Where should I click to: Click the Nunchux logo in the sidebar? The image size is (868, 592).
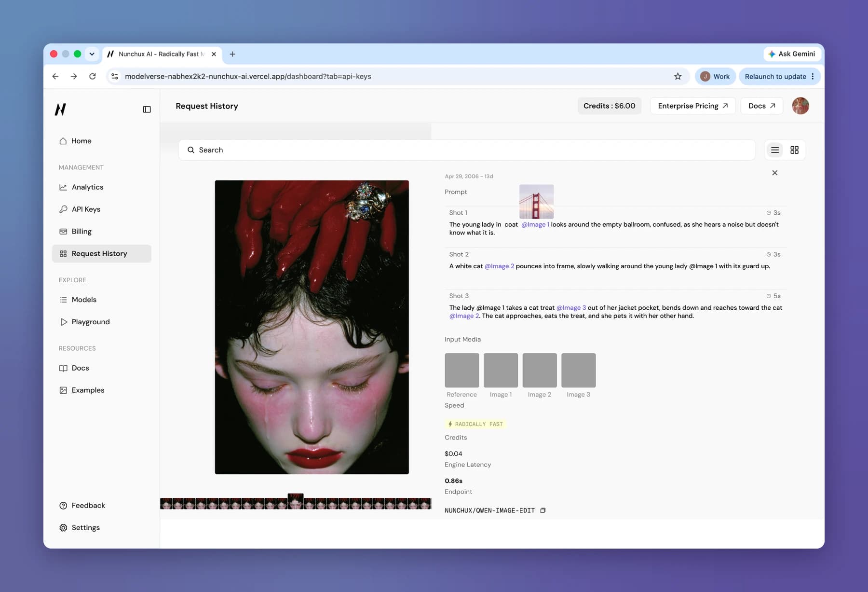click(x=60, y=110)
